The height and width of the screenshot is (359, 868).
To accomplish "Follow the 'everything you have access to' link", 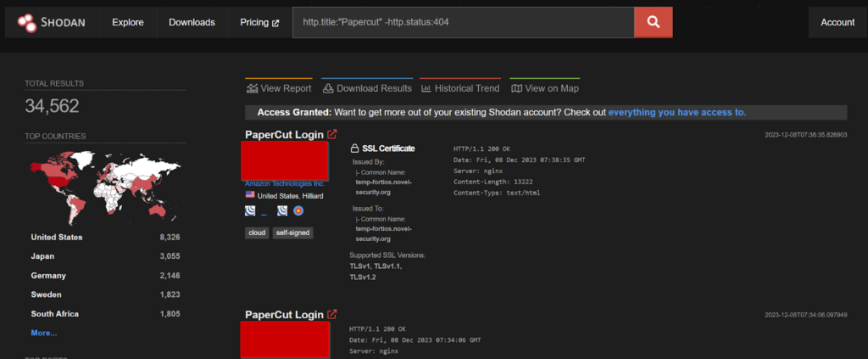I will coord(677,112).
